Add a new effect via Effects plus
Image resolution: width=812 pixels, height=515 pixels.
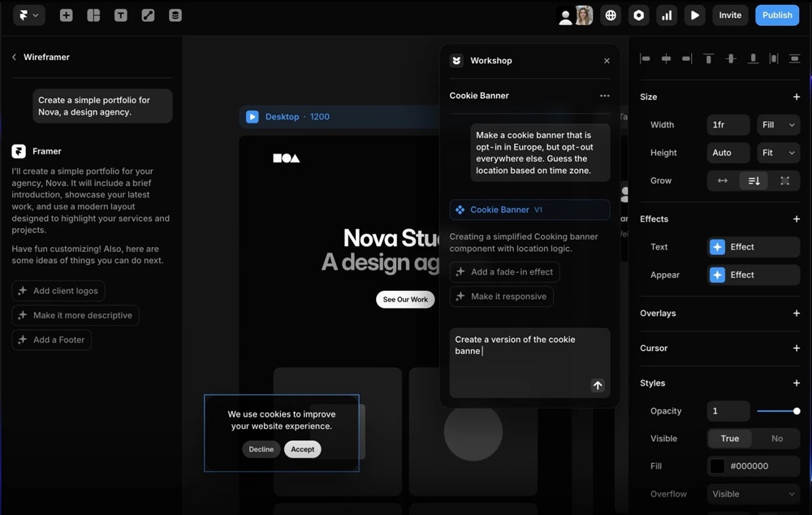click(797, 219)
